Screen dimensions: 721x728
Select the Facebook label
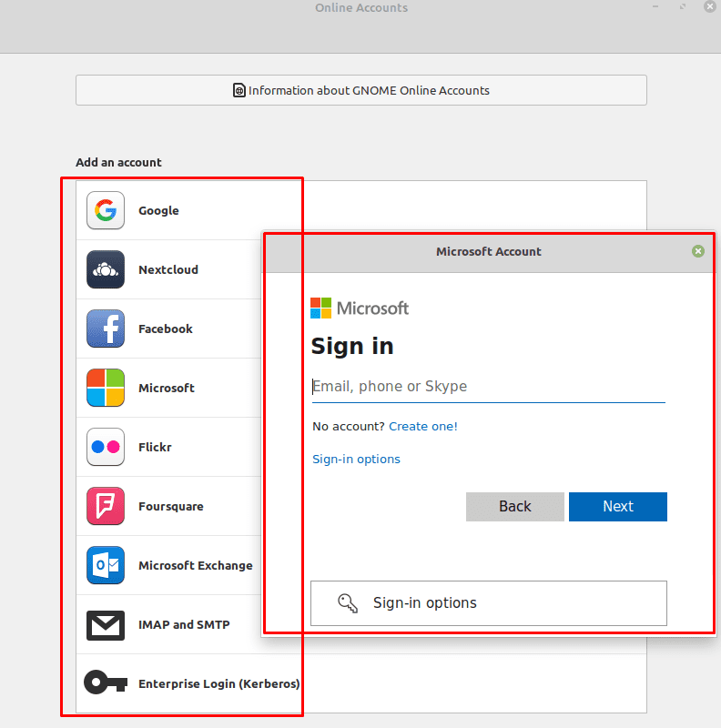166,329
